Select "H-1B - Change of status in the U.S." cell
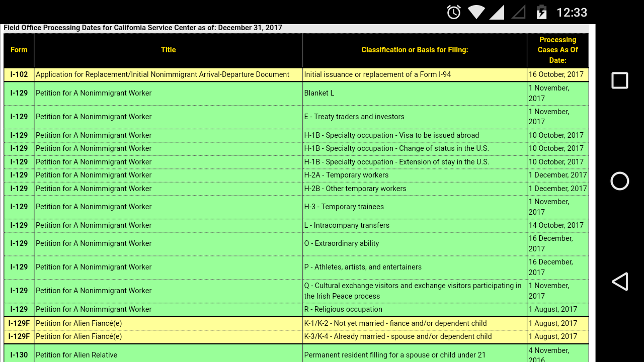The width and height of the screenshot is (644, 362). click(x=415, y=148)
